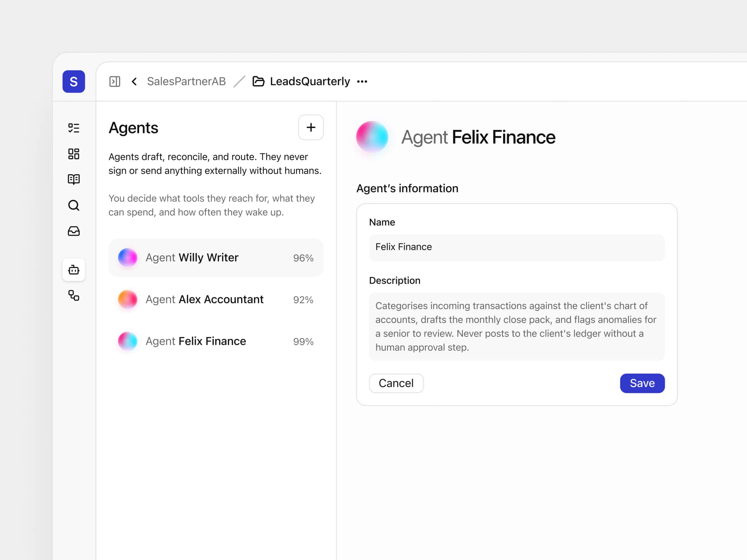Open the workflow nodes sidebar icon
Viewport: 747px width, 560px height.
(74, 296)
